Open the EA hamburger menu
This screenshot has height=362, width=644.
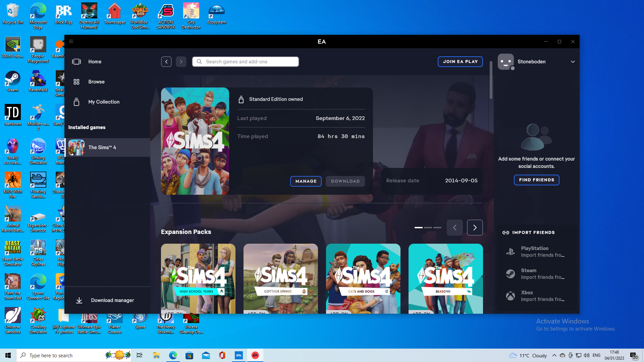(71, 42)
